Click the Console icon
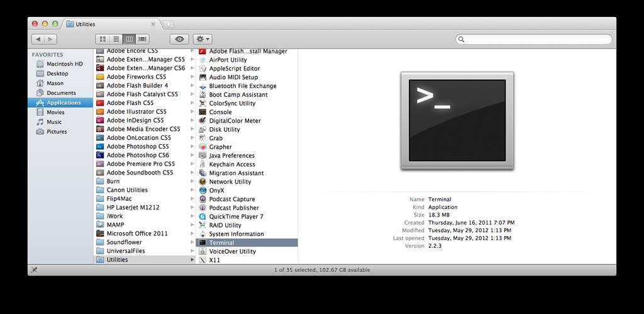Screen dimensions: 644x314 pos(203,112)
